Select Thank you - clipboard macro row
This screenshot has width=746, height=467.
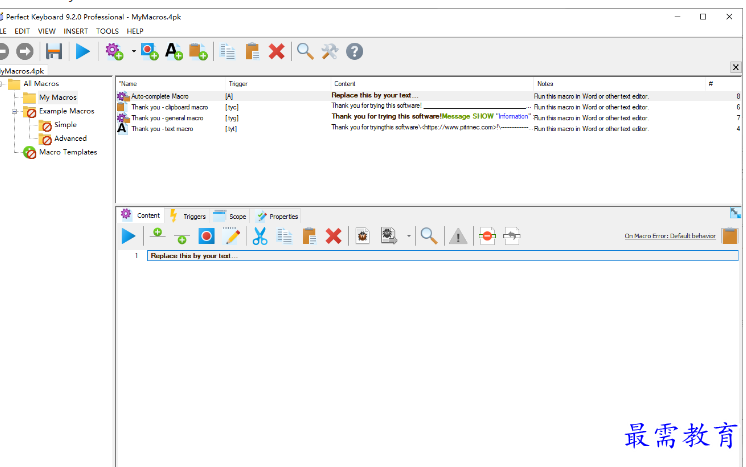click(428, 107)
